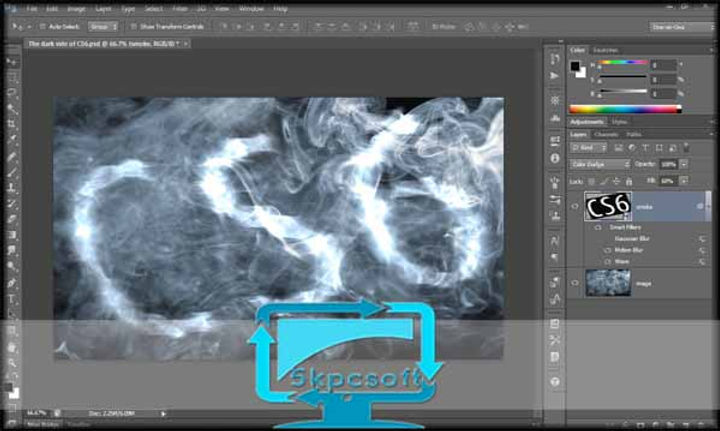The image size is (720, 431).
Task: Select the Healing Brush tool
Action: pos(11,156)
